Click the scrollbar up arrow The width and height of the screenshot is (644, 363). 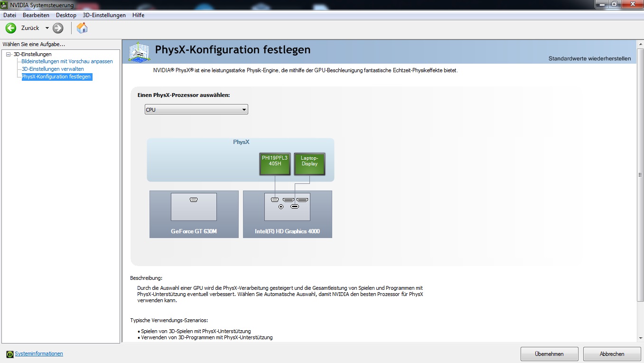click(640, 44)
